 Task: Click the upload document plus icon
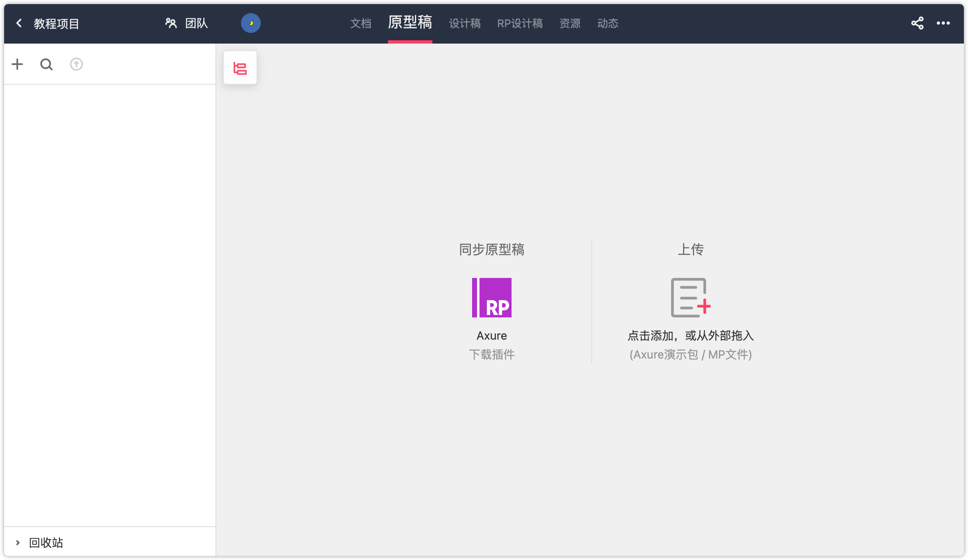click(691, 298)
